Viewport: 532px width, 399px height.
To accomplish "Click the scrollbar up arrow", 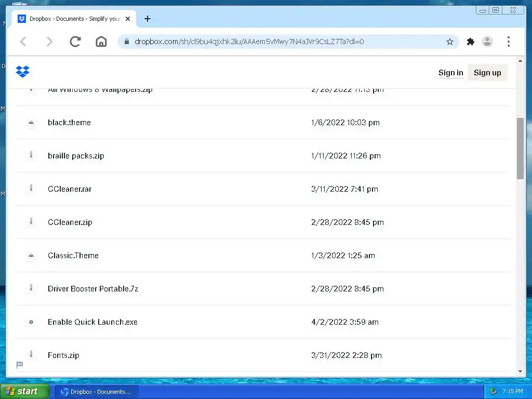I will [520, 61].
